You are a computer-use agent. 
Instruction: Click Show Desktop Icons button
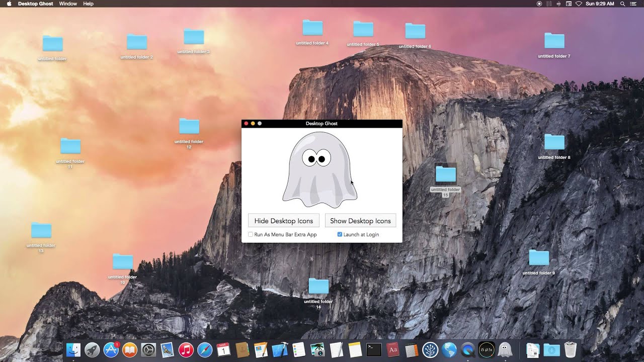pos(360,221)
